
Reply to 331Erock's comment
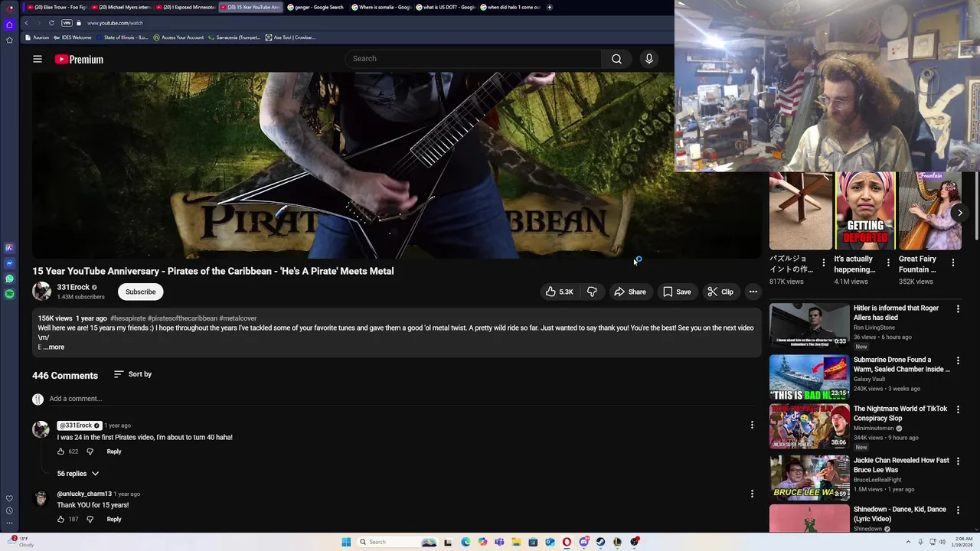point(114,452)
